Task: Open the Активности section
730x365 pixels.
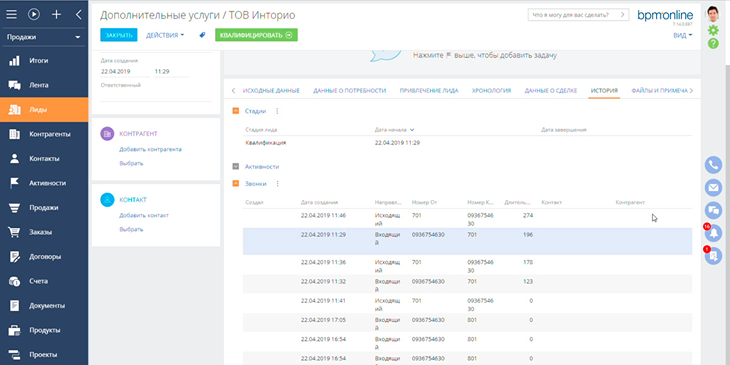Action: pyautogui.click(x=44, y=183)
